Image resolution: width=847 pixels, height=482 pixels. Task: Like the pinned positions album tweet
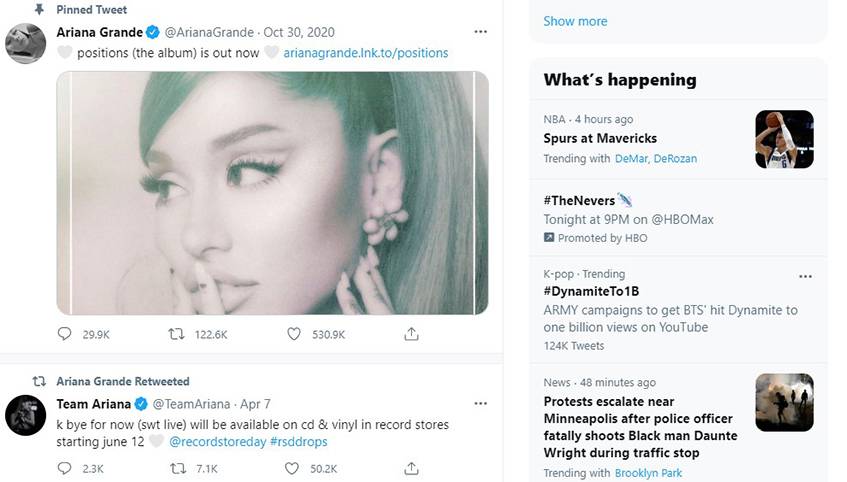pyautogui.click(x=293, y=334)
